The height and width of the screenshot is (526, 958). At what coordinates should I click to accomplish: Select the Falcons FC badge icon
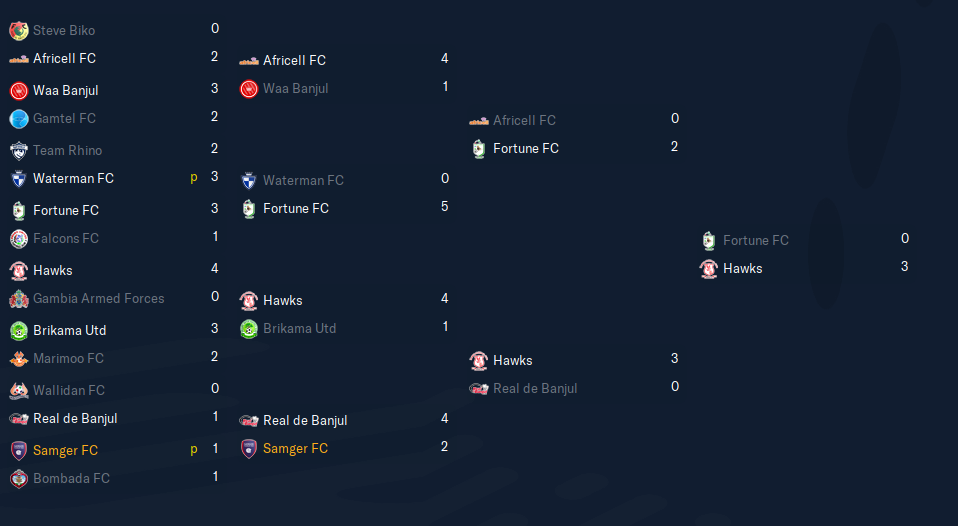(19, 239)
